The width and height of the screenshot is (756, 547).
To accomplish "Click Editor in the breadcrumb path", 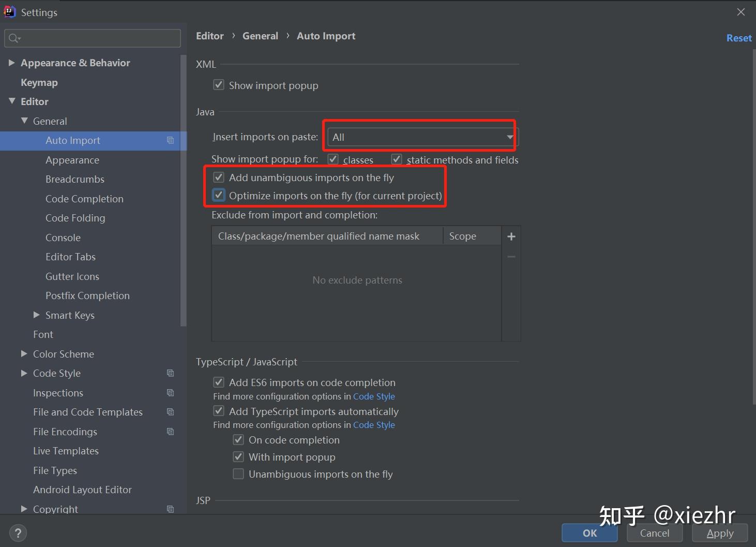I will point(209,36).
